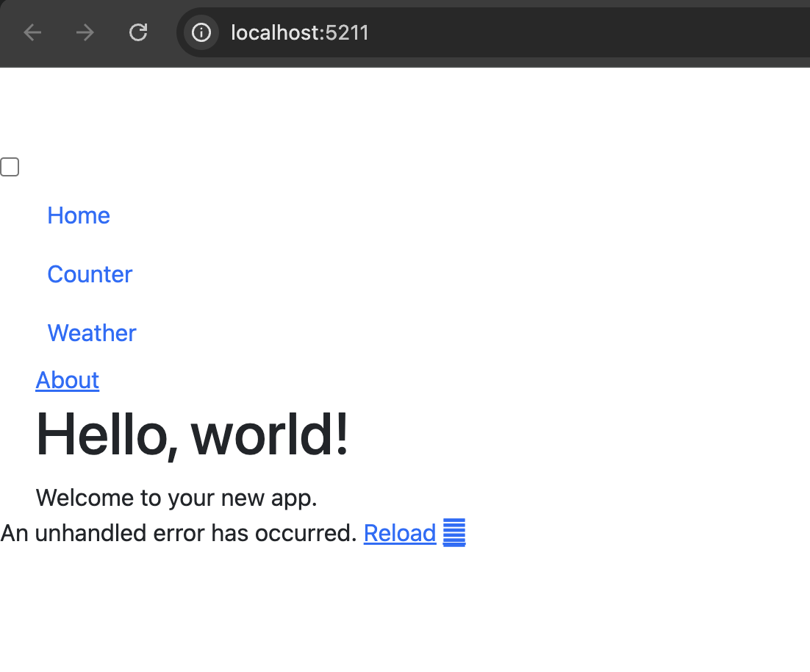Focus the localhost:5211 URL text
This screenshot has height=672, width=810.
300,32
